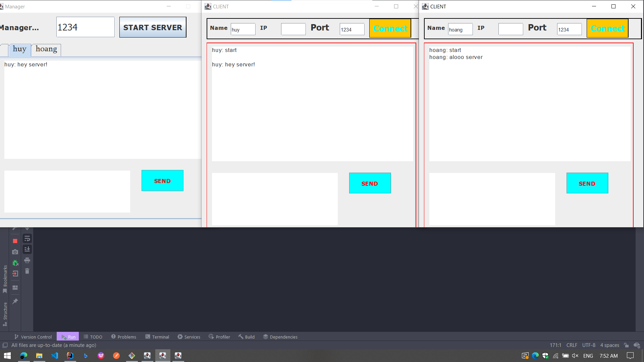Click the green Attach Debugger bug icon

[x=15, y=263]
